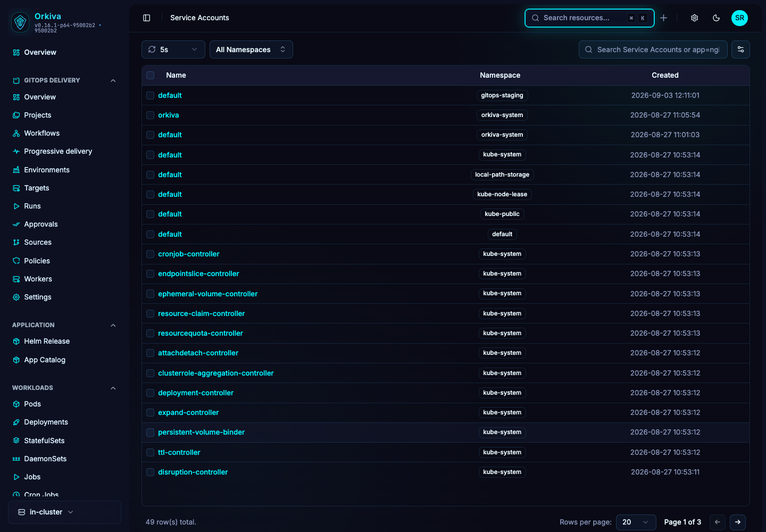Click the Orkiva logo icon
Image resolution: width=766 pixels, height=532 pixels.
20,22
